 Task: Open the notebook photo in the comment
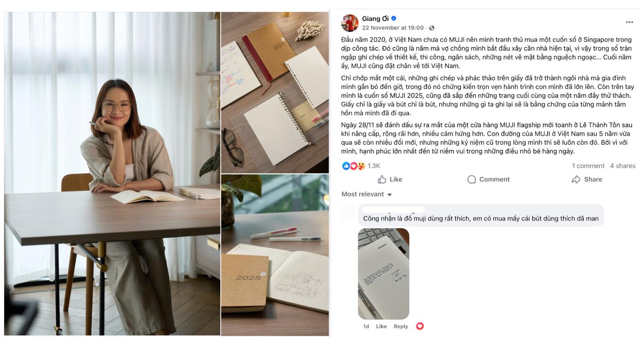[x=384, y=274]
